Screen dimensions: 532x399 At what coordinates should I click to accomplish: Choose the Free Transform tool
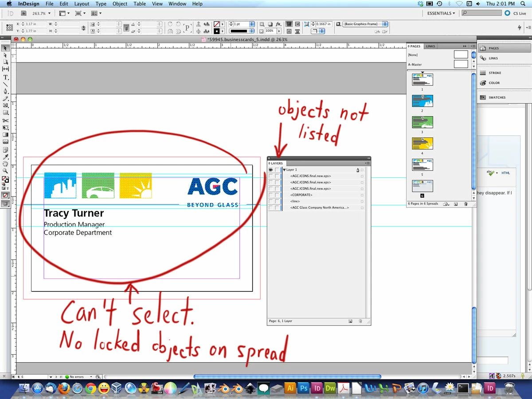tap(5, 128)
